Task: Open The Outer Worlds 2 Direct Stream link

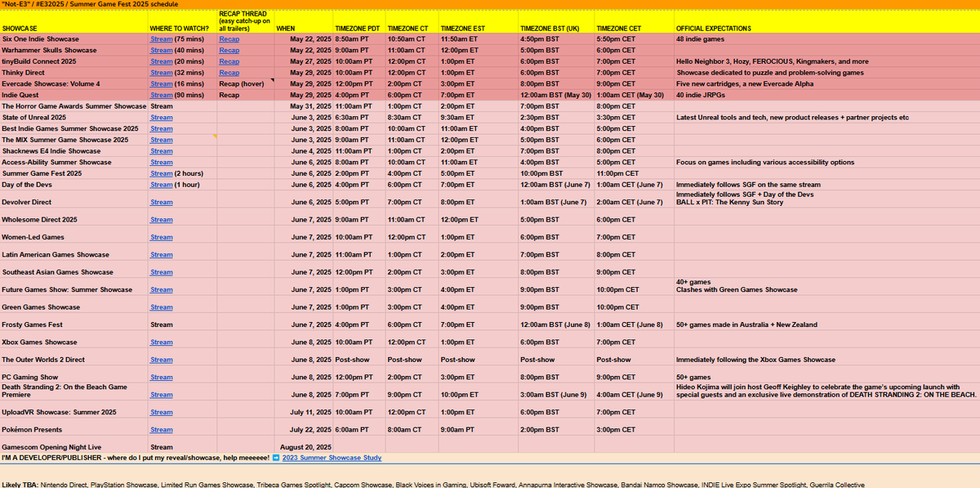Action: point(161,360)
